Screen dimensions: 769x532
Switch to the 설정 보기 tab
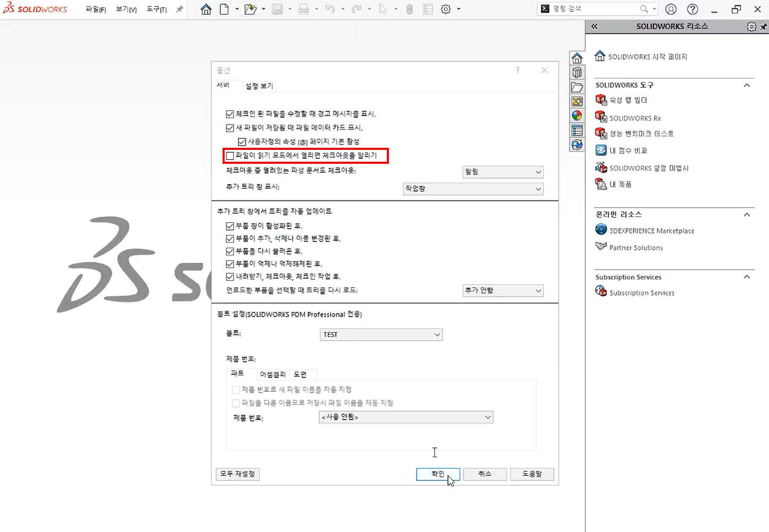(x=259, y=86)
